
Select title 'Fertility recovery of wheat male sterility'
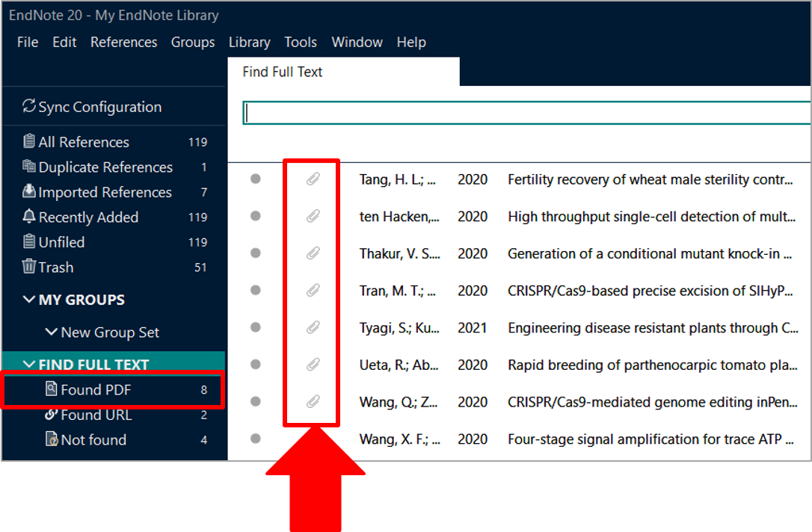point(650,179)
